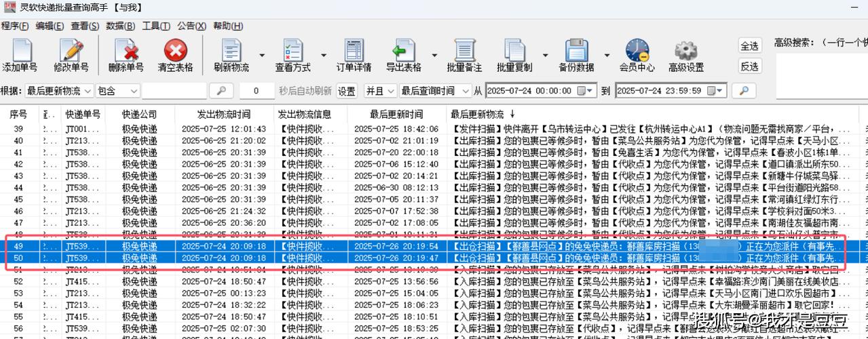Open the 最后查询时间 time field dropdown
Screen dimensions: 868x339
(434, 91)
